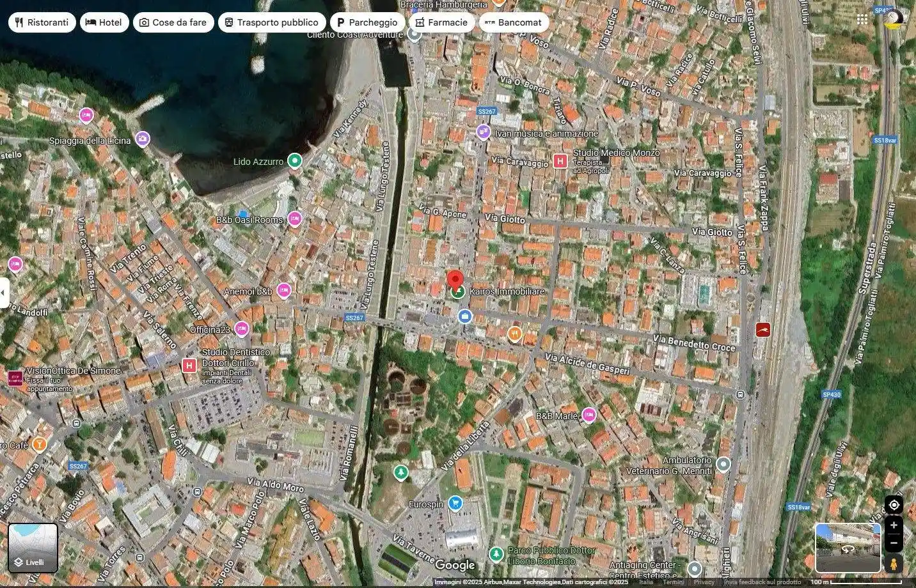Toggle the Farmacie filter on
916x588 pixels.
[x=442, y=22]
